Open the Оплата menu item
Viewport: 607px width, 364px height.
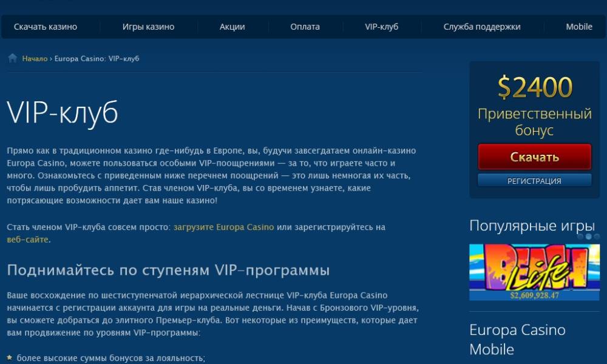tap(305, 27)
